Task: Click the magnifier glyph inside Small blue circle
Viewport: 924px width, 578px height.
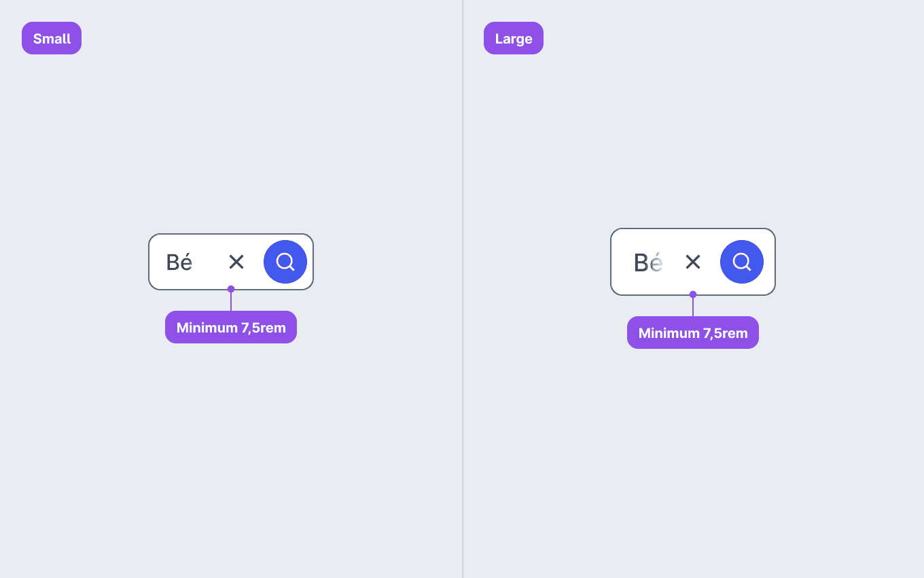Action: [x=285, y=262]
